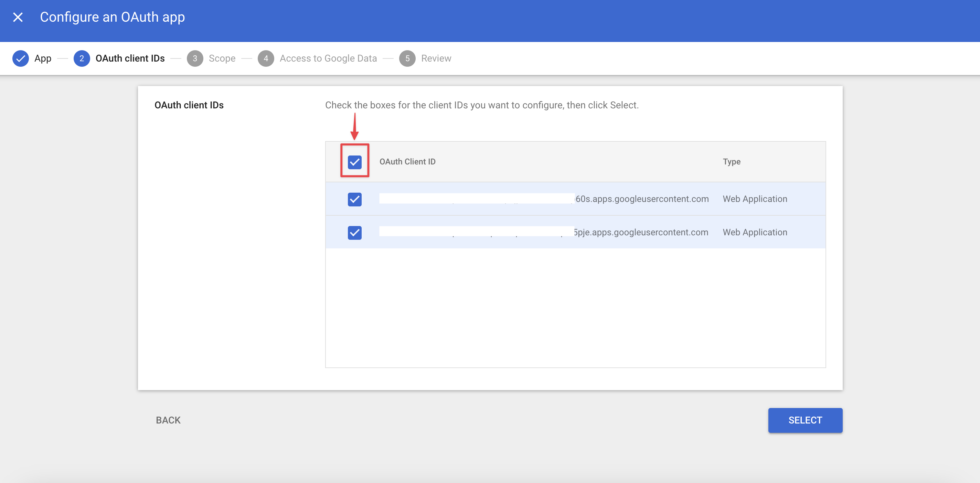This screenshot has width=980, height=483.
Task: Select the OAuth client IDs step label
Action: [x=130, y=58]
